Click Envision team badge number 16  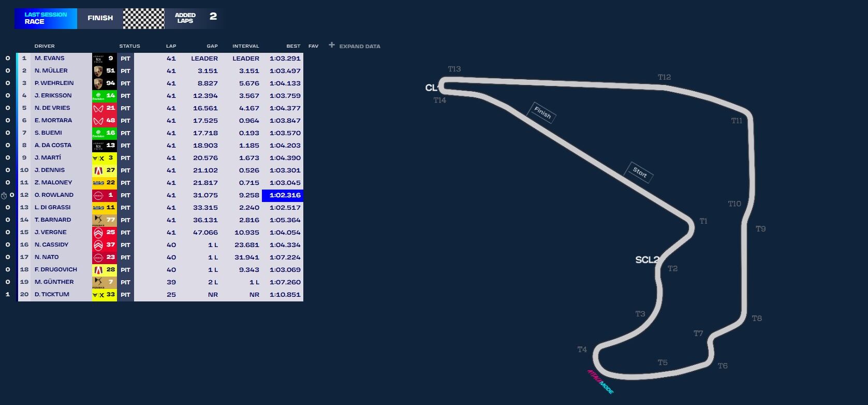click(x=104, y=133)
